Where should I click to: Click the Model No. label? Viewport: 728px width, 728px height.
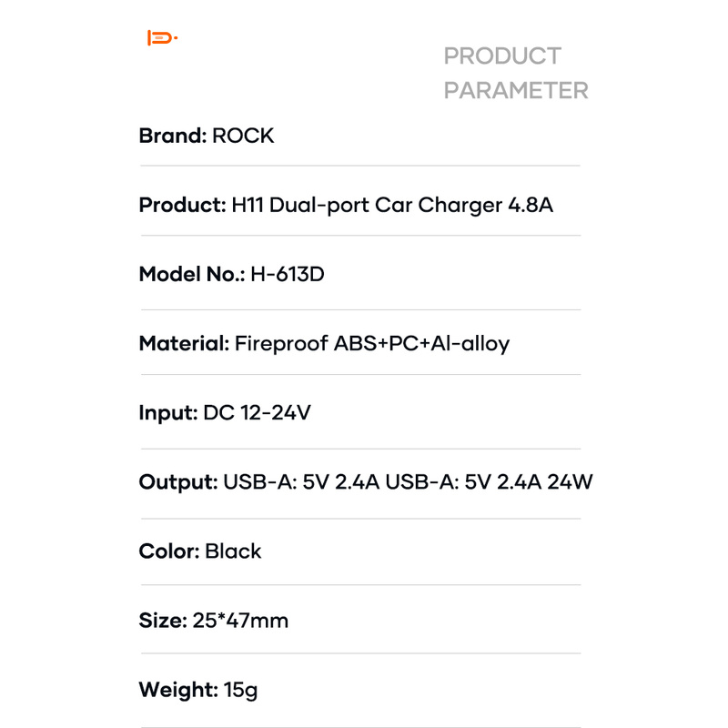click(191, 274)
